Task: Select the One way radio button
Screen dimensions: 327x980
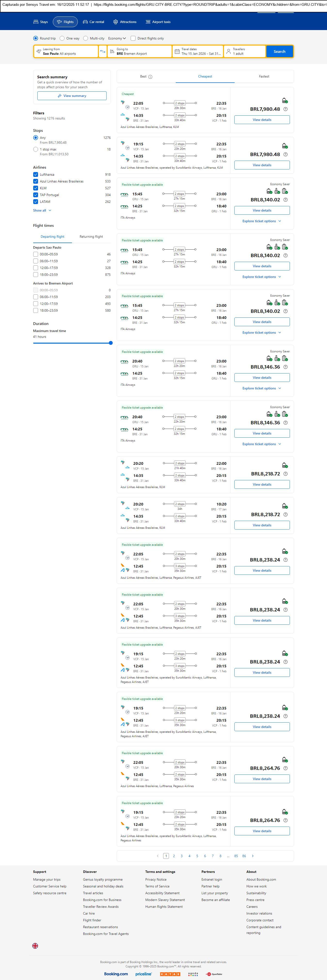Action: tap(62, 39)
